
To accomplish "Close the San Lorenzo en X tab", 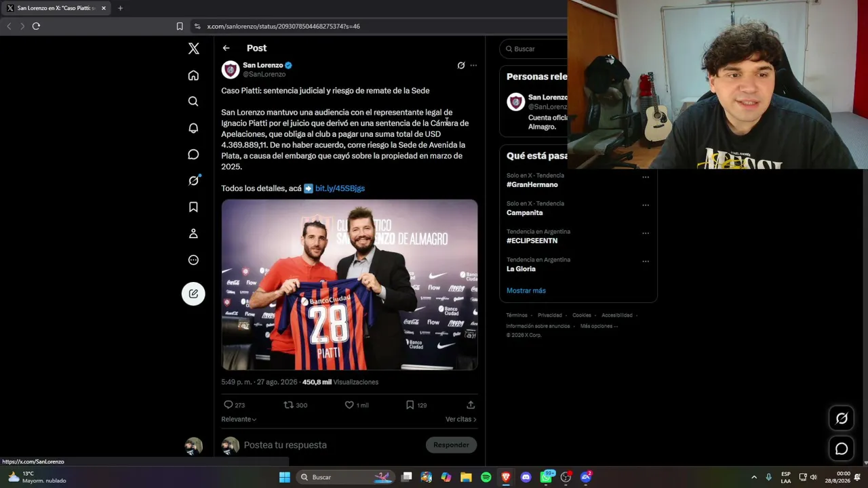I will (x=104, y=8).
